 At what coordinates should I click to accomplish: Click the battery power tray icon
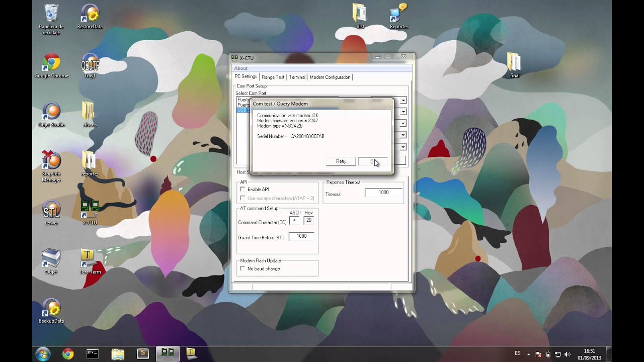548,354
